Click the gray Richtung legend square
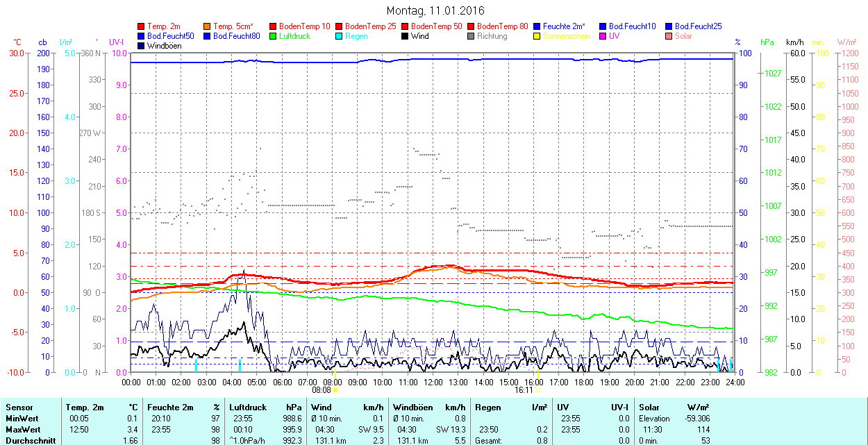This screenshot has height=445, width=868. [x=471, y=36]
